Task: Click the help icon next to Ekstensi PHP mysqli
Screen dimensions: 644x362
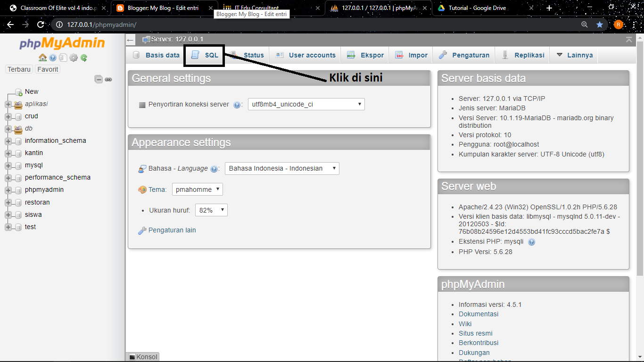Action: pyautogui.click(x=531, y=242)
